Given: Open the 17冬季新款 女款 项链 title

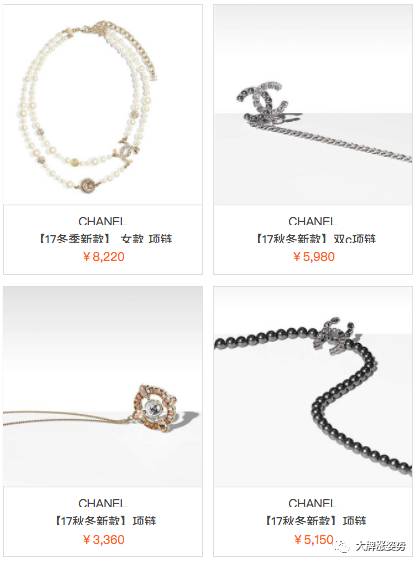Looking at the screenshot, I should (x=105, y=238).
